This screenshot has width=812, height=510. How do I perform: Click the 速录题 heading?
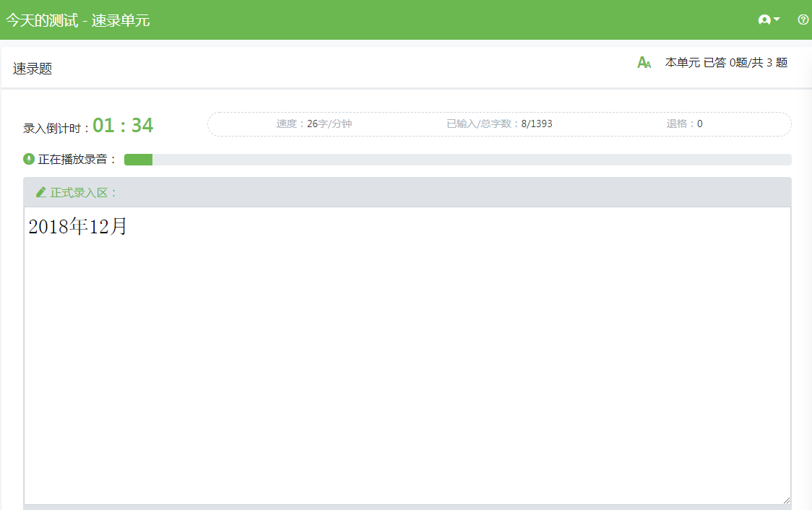(33, 69)
